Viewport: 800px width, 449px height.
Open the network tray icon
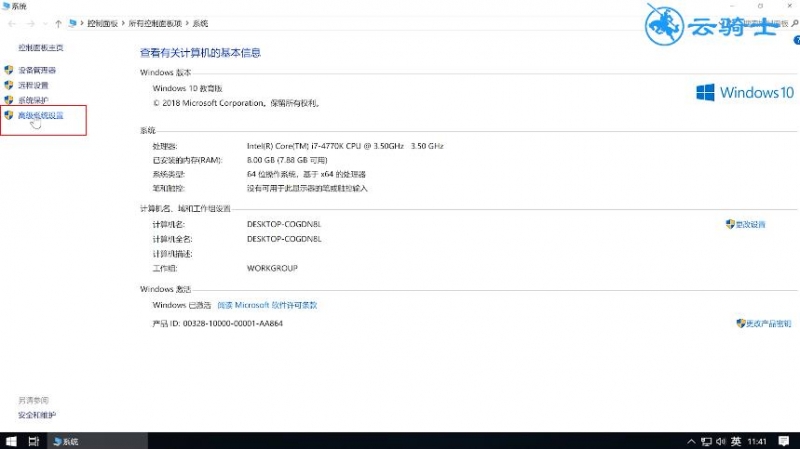(x=706, y=441)
